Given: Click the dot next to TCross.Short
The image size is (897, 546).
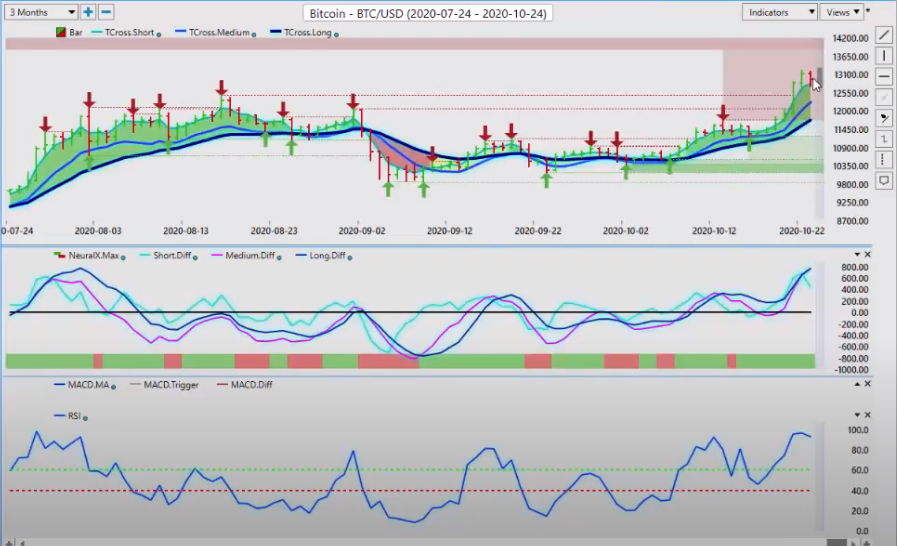Looking at the screenshot, I should 158,34.
